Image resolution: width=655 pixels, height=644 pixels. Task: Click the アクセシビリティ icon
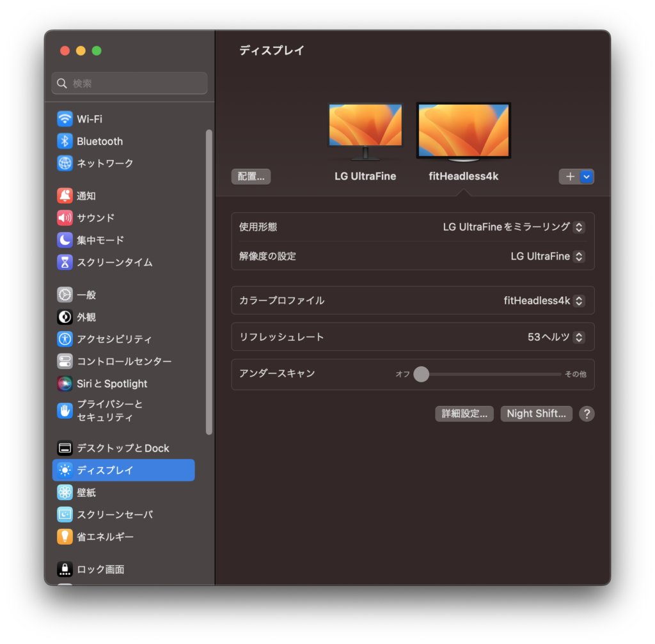tap(65, 339)
